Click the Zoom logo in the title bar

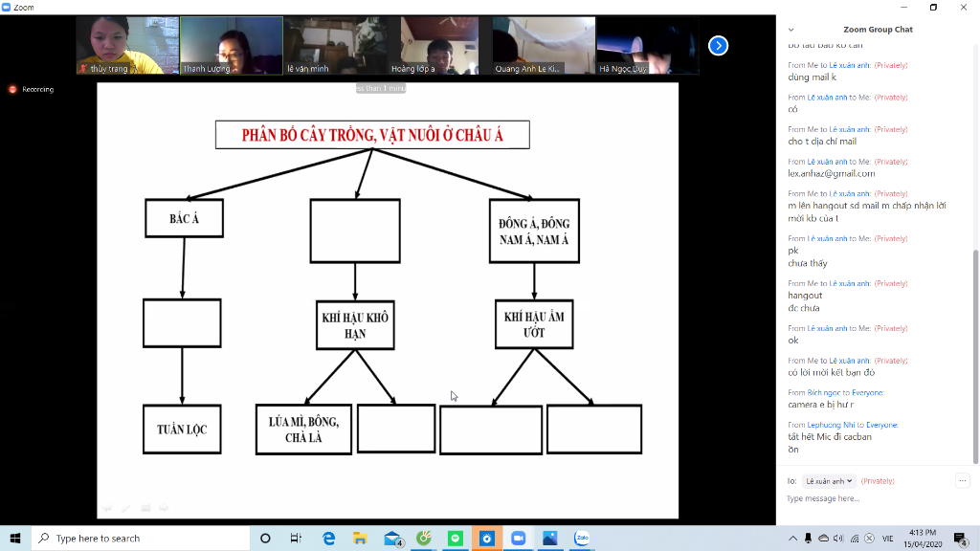coord(7,8)
